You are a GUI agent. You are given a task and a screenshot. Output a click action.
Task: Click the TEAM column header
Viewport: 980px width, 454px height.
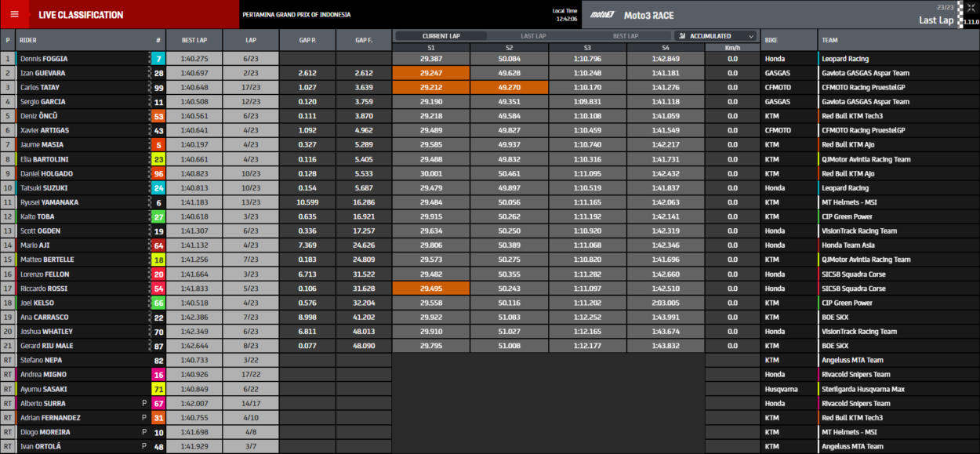tap(899, 40)
